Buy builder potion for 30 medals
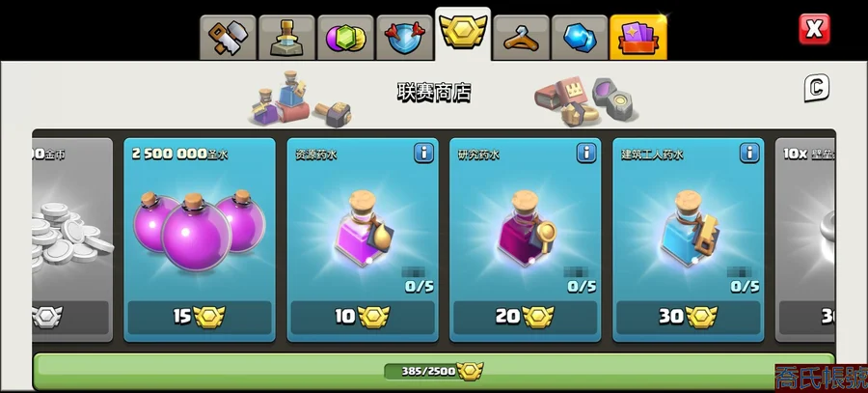 [688, 317]
